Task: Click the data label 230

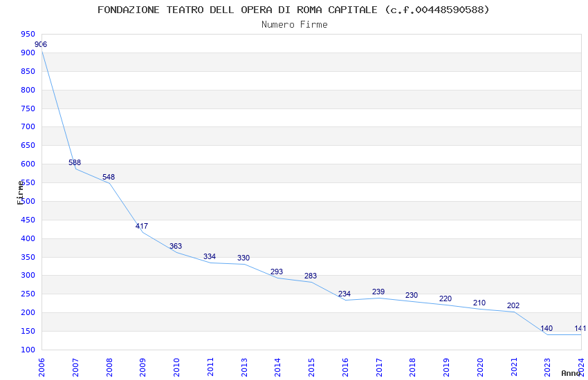Action: [x=412, y=296]
